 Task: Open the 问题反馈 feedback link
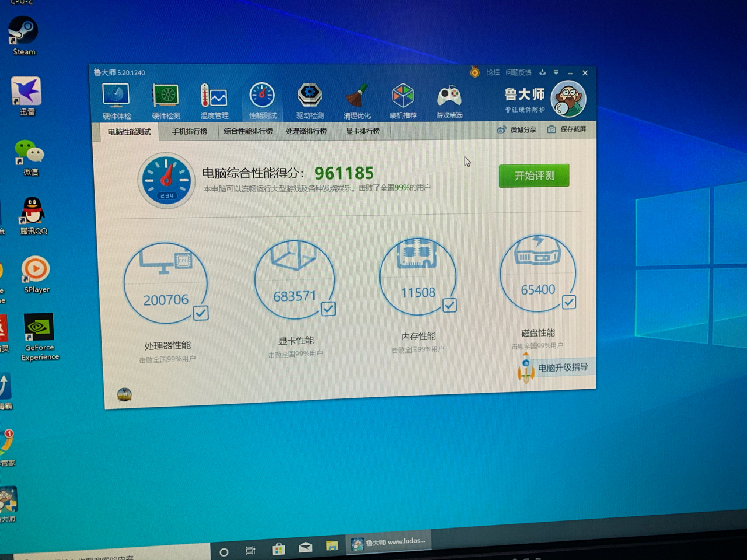click(518, 72)
